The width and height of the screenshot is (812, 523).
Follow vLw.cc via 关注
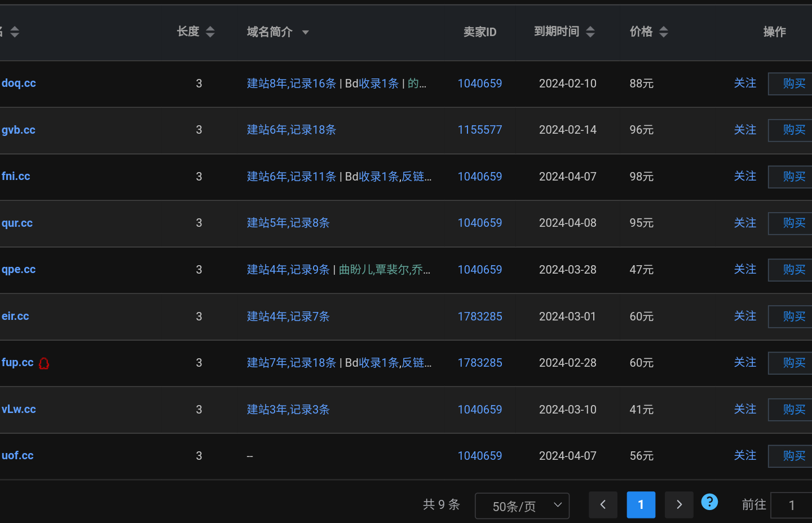pos(745,409)
